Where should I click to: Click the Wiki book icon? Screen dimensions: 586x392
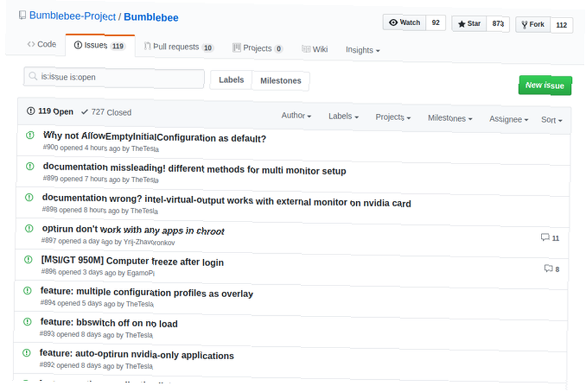click(x=306, y=49)
